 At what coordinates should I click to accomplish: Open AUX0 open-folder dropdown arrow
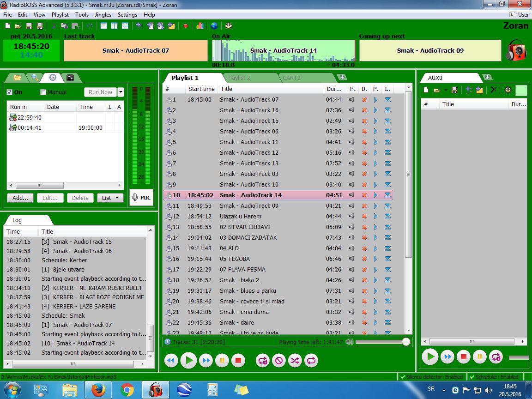446,90
